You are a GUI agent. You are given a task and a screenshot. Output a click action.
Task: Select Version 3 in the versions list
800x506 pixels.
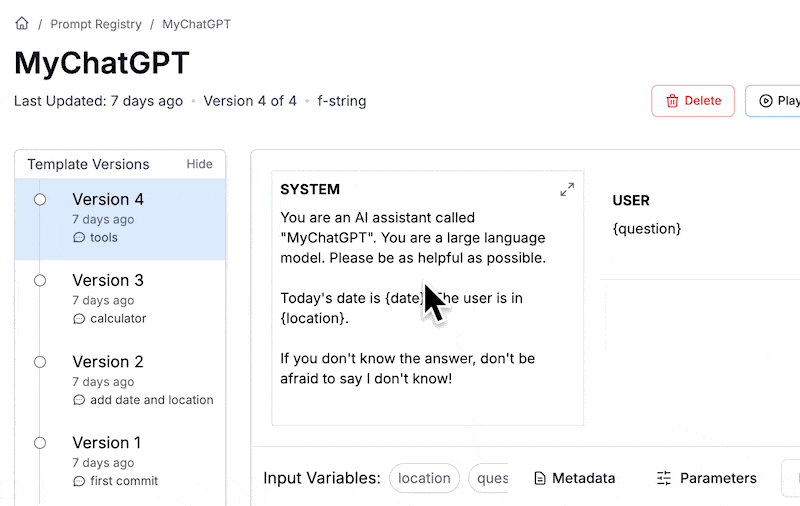click(120, 300)
